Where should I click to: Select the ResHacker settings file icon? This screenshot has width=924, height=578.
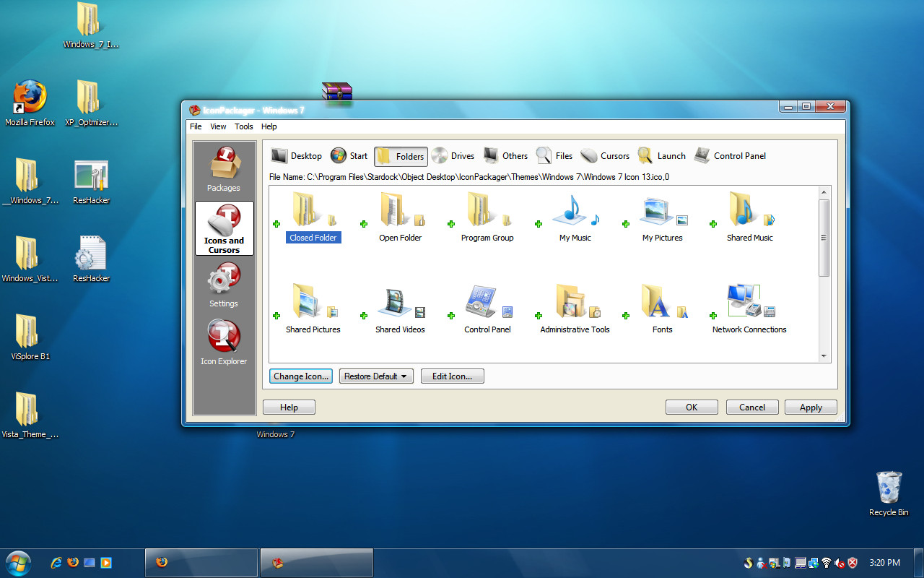click(x=91, y=259)
